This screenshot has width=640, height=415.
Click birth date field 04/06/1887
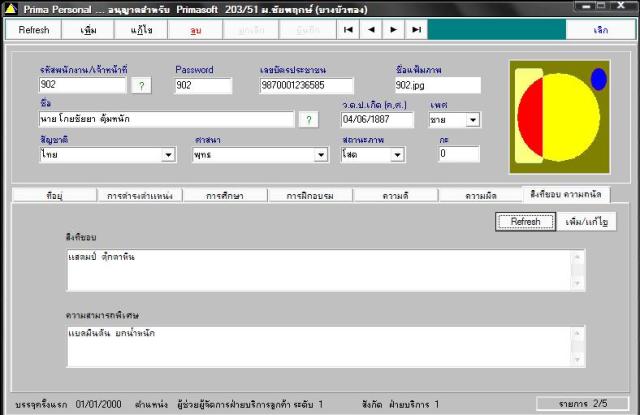pos(377,120)
